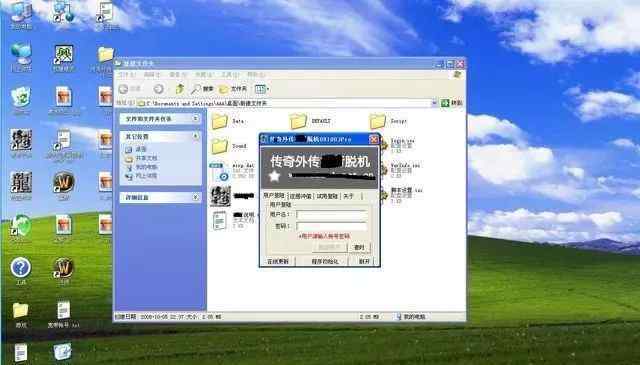The width and height of the screenshot is (640, 365).
Task: Click button beside greyed-out login button
Action: point(360,247)
